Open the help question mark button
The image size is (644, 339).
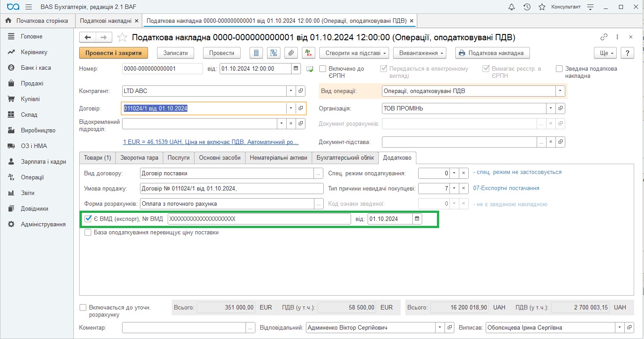[627, 53]
